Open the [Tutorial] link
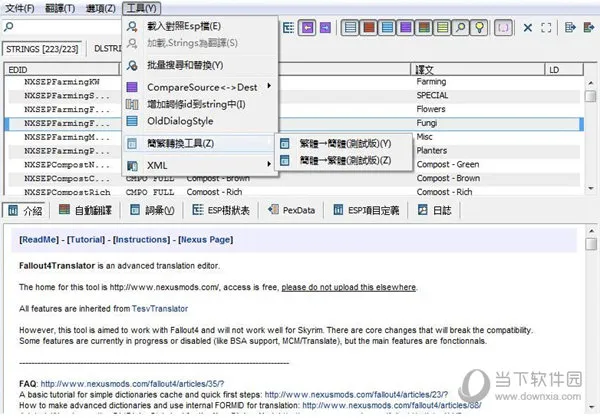 point(86,240)
